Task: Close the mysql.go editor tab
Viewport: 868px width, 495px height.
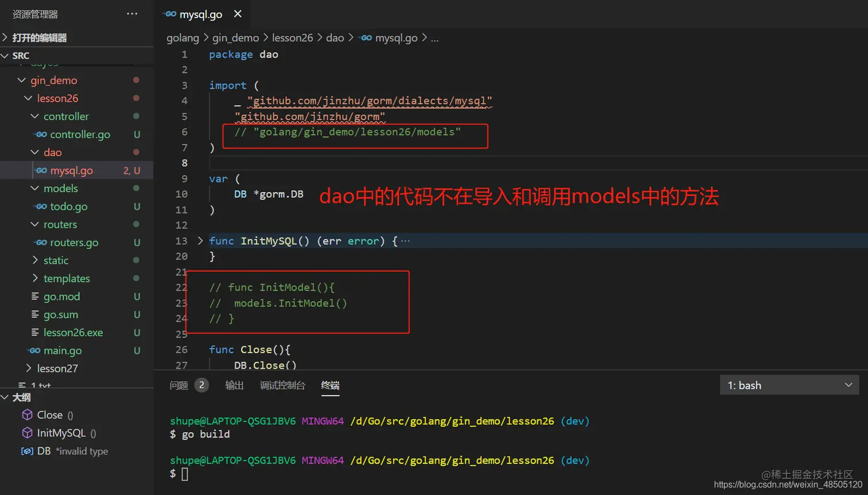Action: [238, 14]
